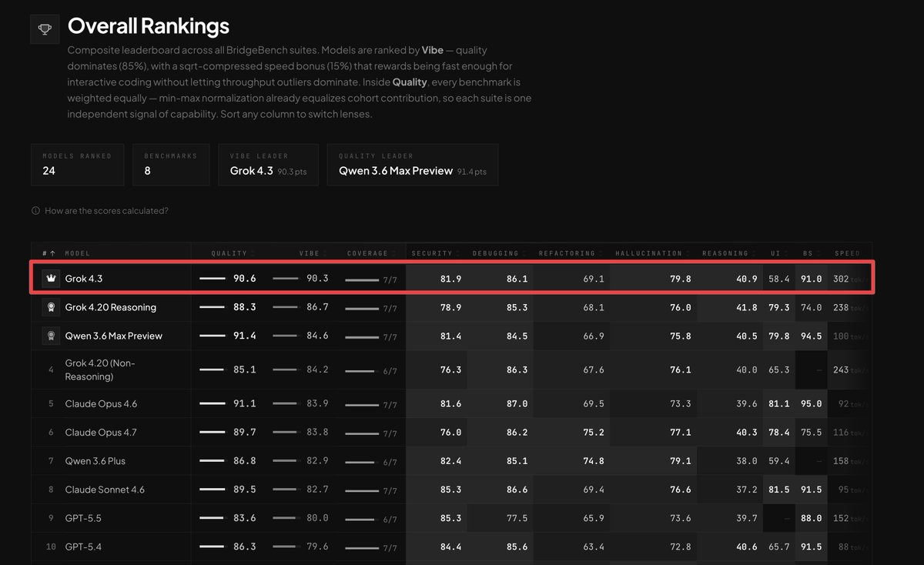Viewport: 924px width, 565px height.
Task: Select the Benchmarks 8 stat card
Action: [x=171, y=165]
